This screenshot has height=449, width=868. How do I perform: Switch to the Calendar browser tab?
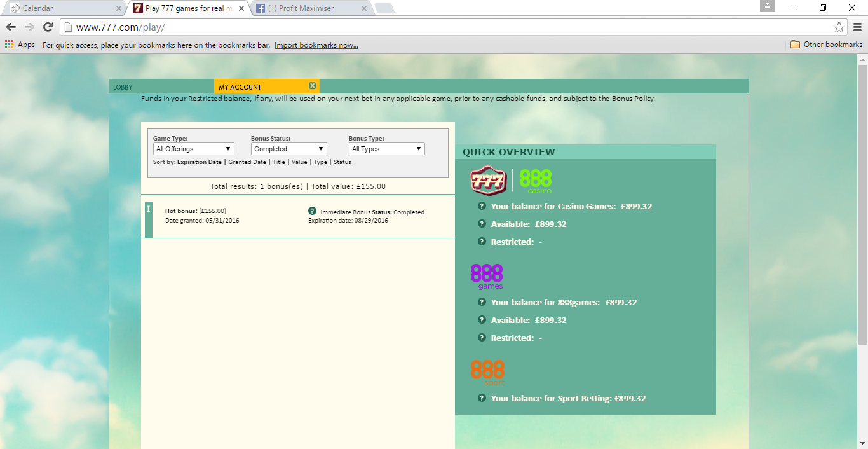[64, 8]
